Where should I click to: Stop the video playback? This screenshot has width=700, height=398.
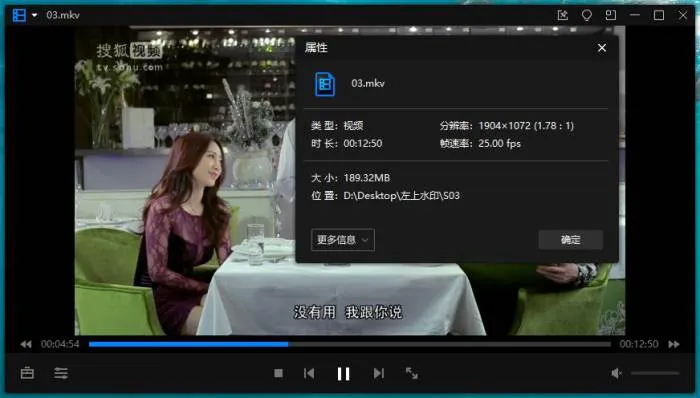click(x=278, y=373)
